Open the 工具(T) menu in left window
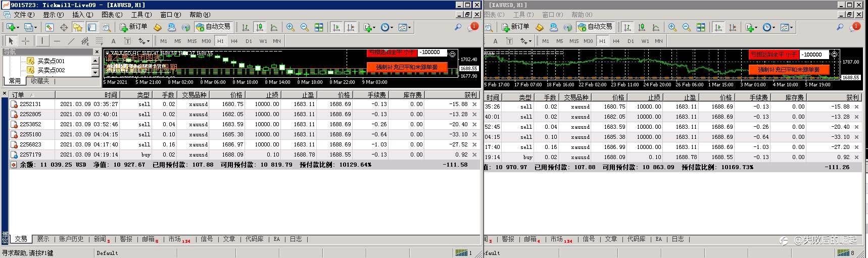Screen dimensions: 868x258 [141, 15]
